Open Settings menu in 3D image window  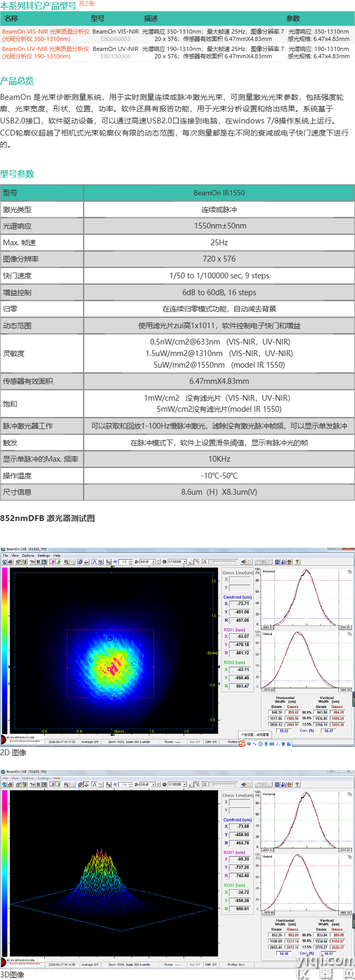point(44,778)
